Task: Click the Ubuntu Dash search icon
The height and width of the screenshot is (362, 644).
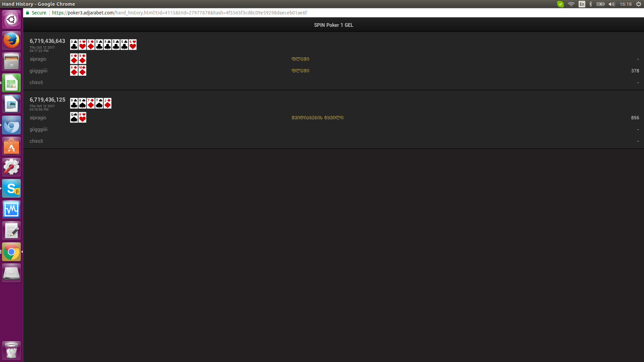Action: [x=11, y=19]
